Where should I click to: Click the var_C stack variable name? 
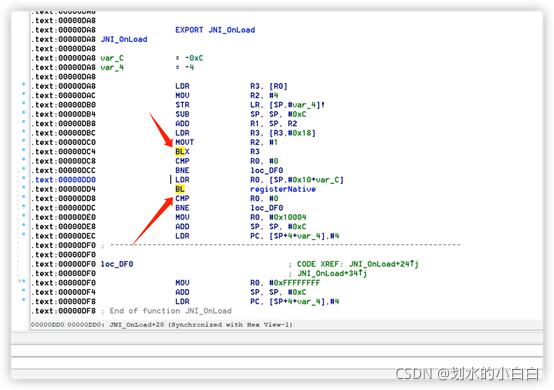112,58
